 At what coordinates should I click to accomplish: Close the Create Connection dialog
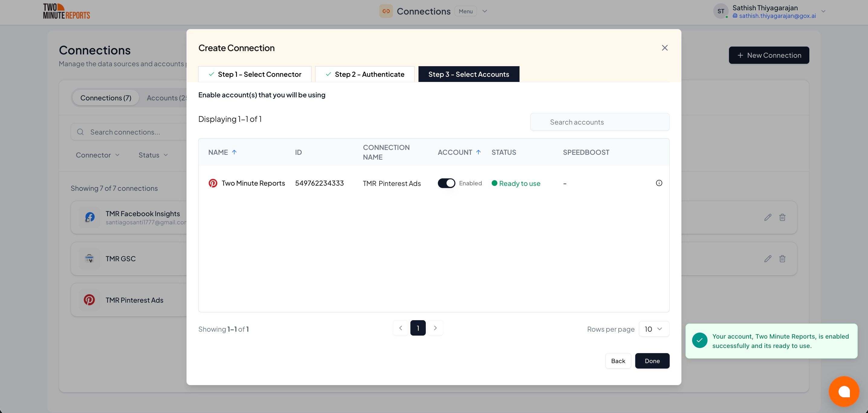point(665,48)
